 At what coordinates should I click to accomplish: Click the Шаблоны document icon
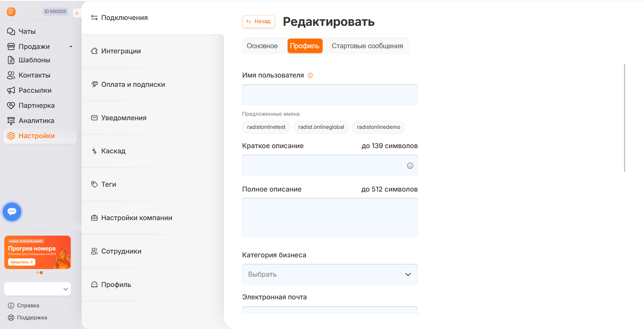[x=11, y=60]
